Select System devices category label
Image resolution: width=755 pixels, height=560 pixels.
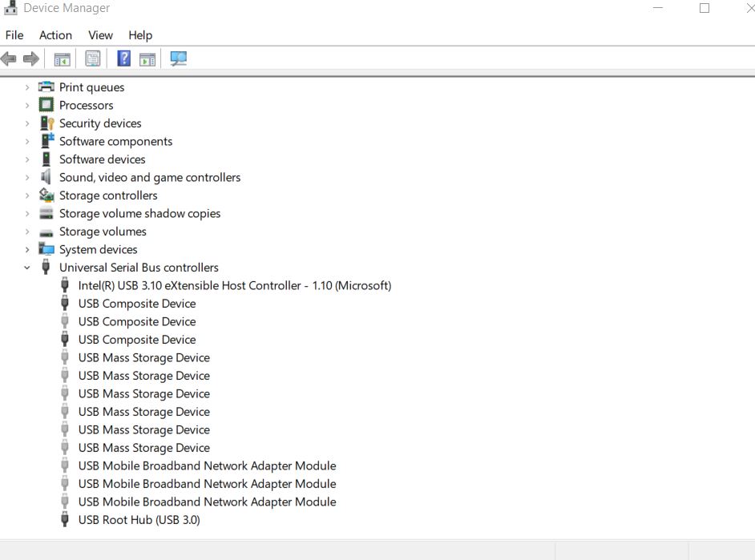click(x=99, y=250)
